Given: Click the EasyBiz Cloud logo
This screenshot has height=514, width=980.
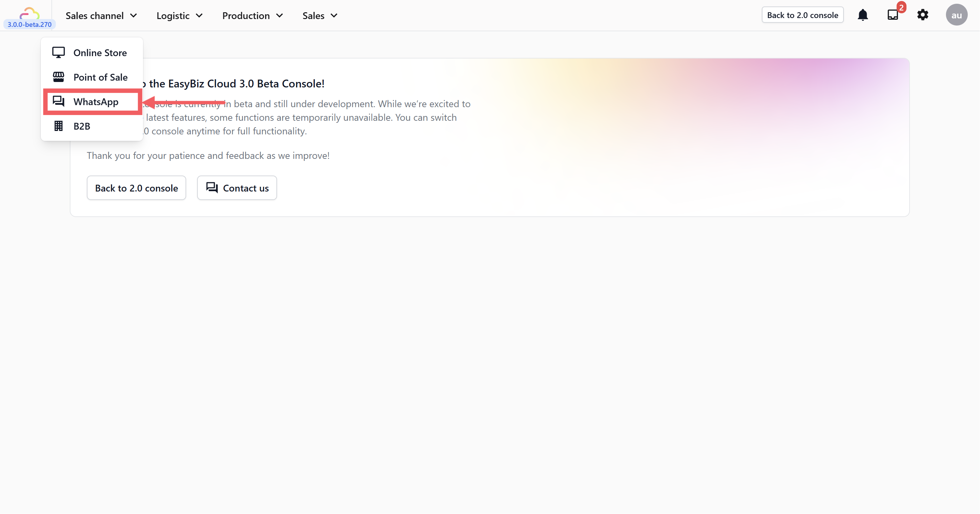Looking at the screenshot, I should (x=29, y=13).
